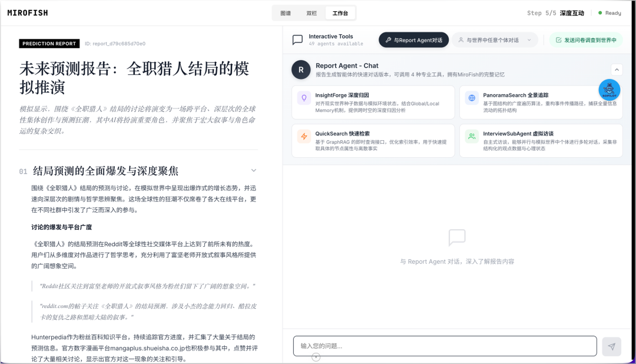Open the blue robot floating assistant
This screenshot has height=364, width=636.
point(609,90)
